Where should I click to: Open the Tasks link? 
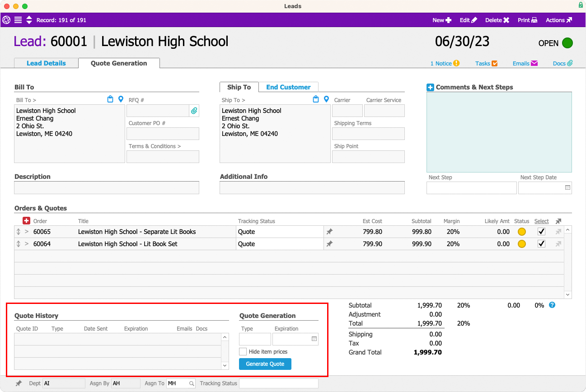pos(486,63)
